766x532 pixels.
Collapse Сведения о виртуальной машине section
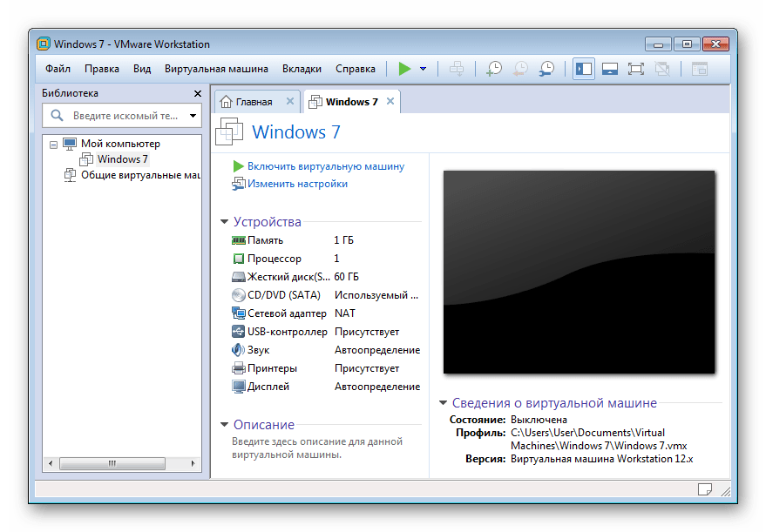point(443,402)
